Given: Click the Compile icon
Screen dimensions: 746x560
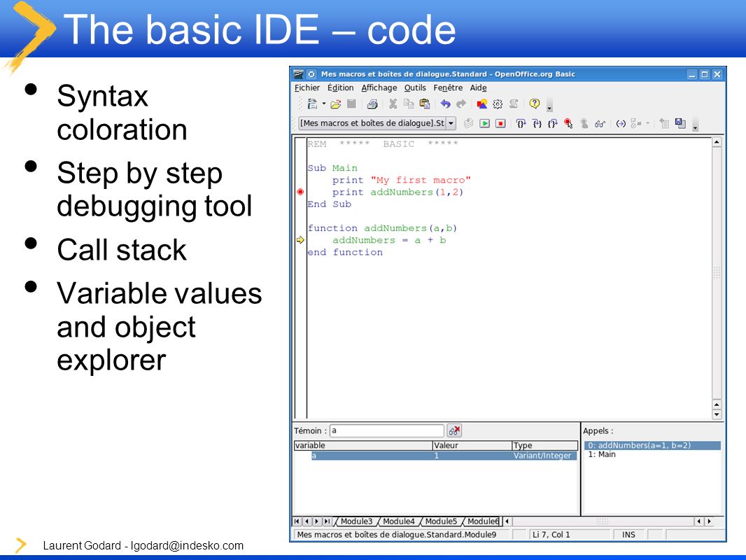Looking at the screenshot, I should [x=469, y=124].
